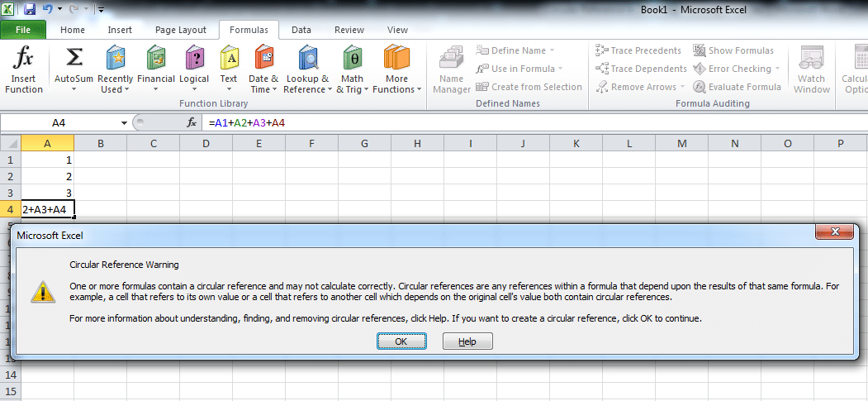Click the Select All corner button
Viewport: 868px width, 401px height.
[11, 144]
